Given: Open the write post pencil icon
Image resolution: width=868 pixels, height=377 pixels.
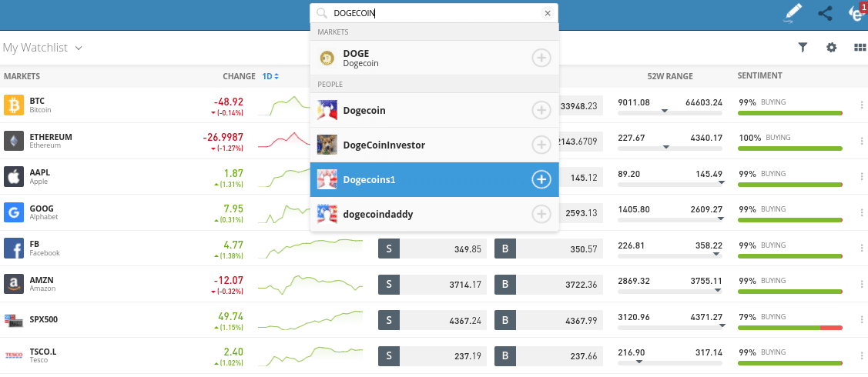Looking at the screenshot, I should tap(793, 13).
